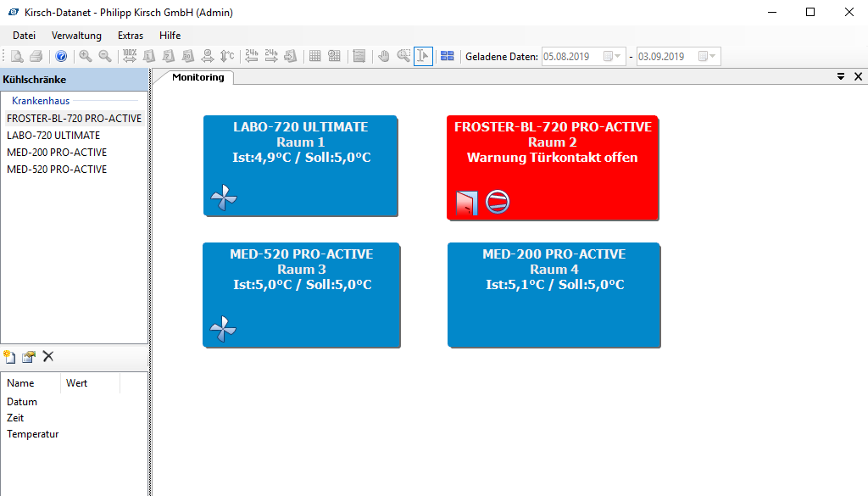Open the MED-520 PRO-ACTIVE Raum 3 tile

[301, 295]
